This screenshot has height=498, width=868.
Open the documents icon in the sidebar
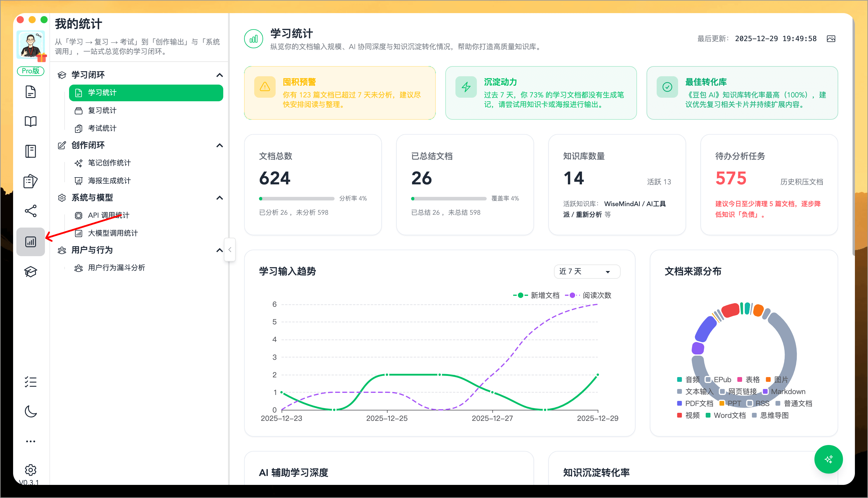(x=31, y=91)
